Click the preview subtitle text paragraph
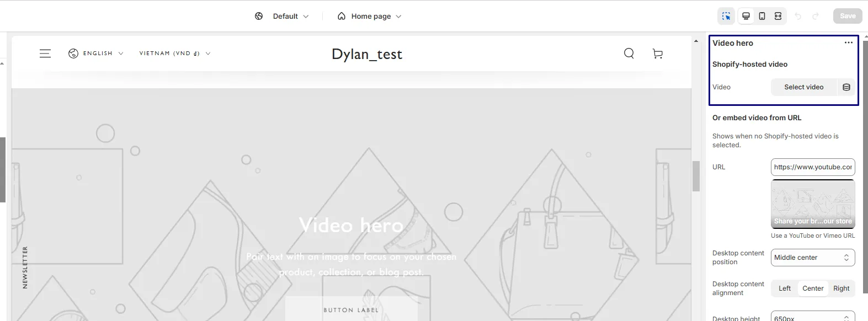Image resolution: width=868 pixels, height=321 pixels. point(351,264)
